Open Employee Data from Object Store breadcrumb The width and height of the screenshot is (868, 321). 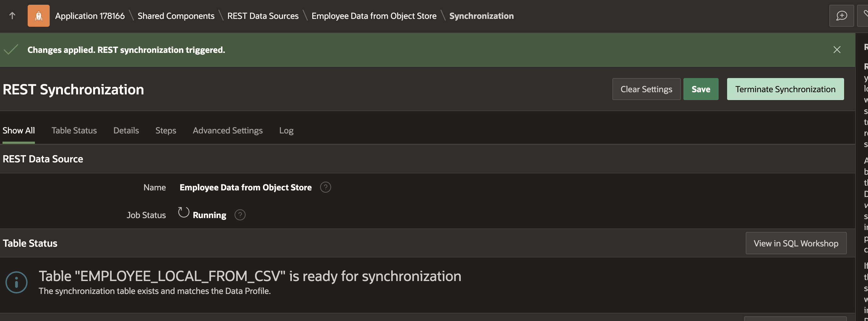[374, 16]
